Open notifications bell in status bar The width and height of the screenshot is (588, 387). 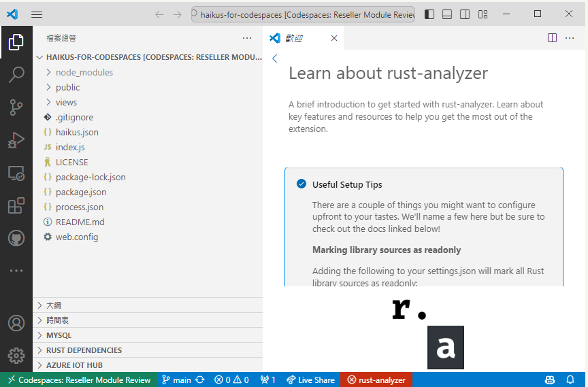570,380
